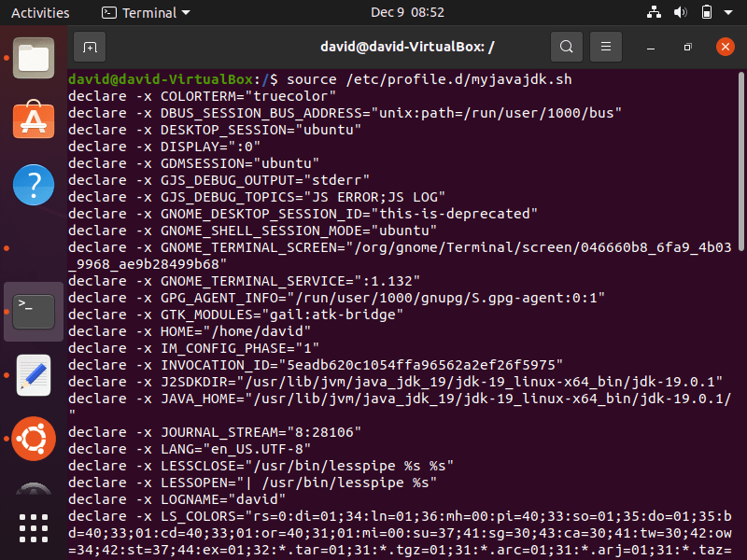Click the volume indicator in the top bar
Viewport: 747px width, 560px height.
(x=679, y=12)
